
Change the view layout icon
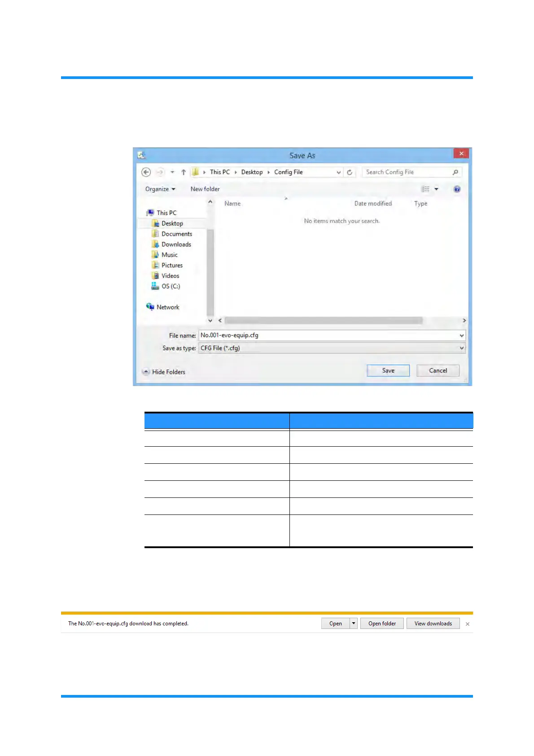[425, 189]
